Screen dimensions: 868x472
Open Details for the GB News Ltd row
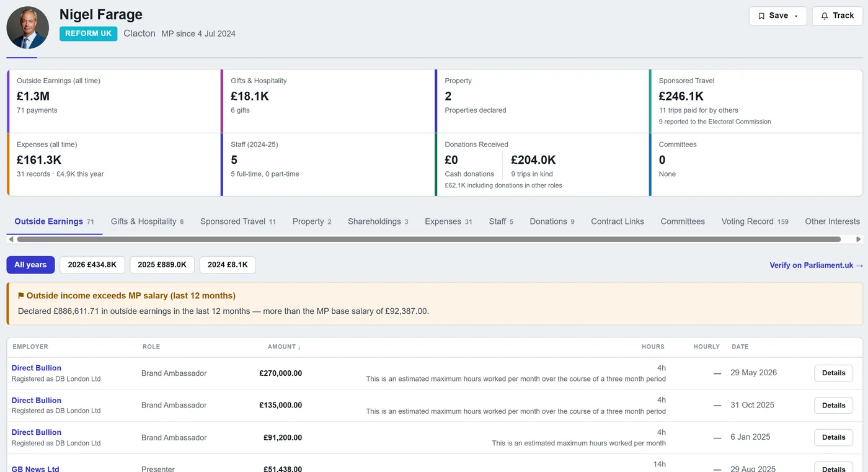pyautogui.click(x=833, y=468)
